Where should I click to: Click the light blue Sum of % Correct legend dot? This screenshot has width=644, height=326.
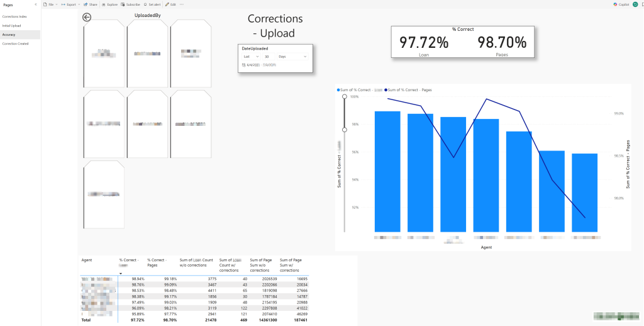pos(338,89)
